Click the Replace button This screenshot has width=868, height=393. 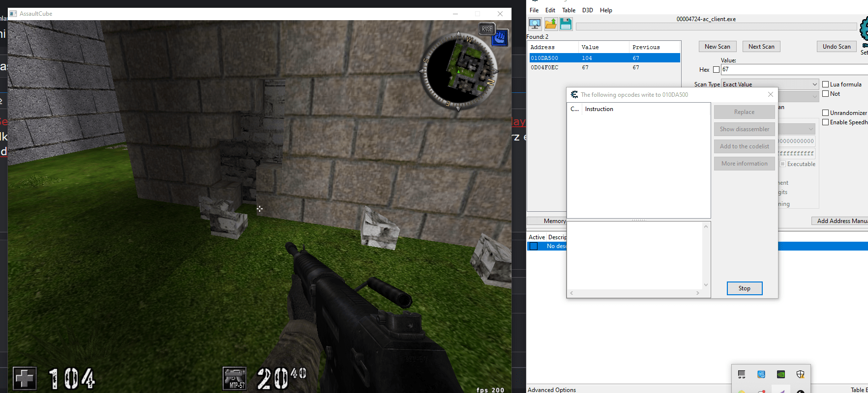pyautogui.click(x=744, y=112)
